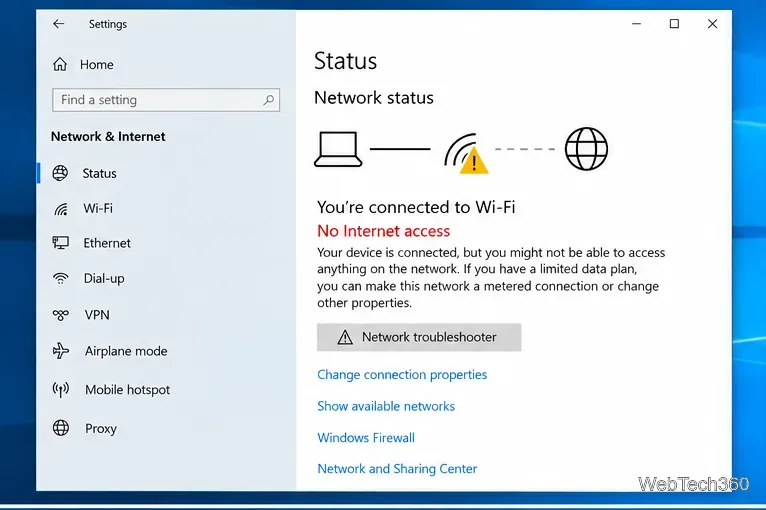Focus the Find a setting search box
The image size is (766, 510).
click(x=166, y=100)
